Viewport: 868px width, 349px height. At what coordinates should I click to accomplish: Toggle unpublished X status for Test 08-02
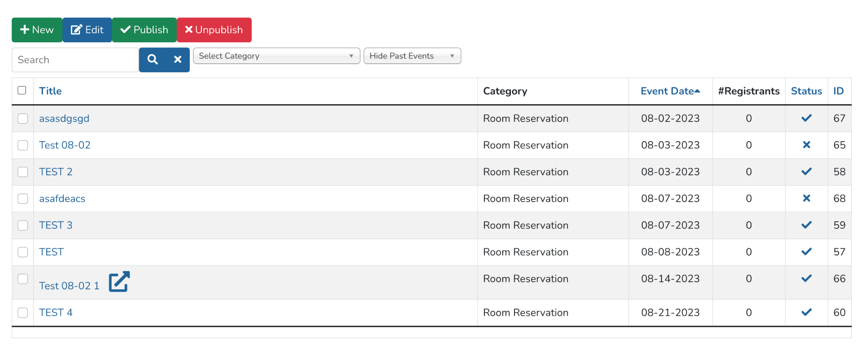pyautogui.click(x=806, y=145)
